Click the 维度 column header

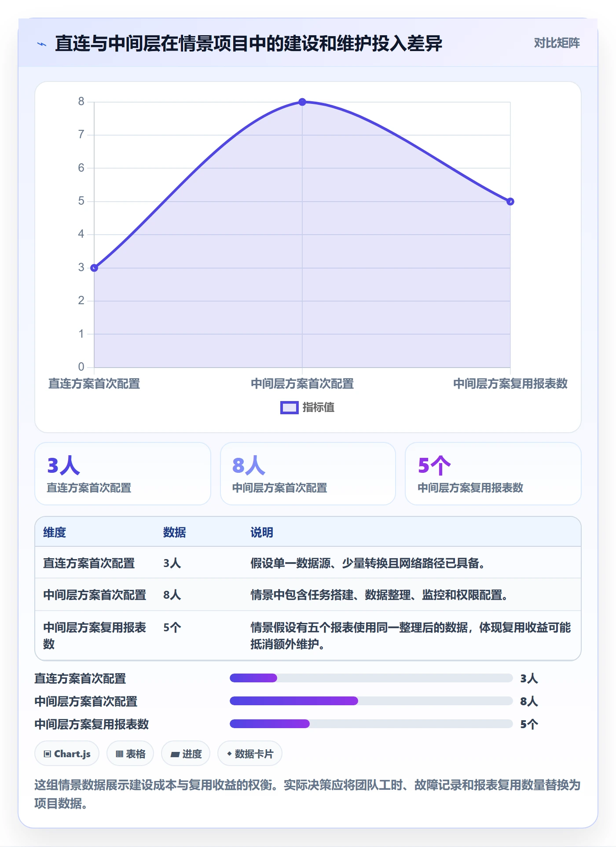(55, 532)
